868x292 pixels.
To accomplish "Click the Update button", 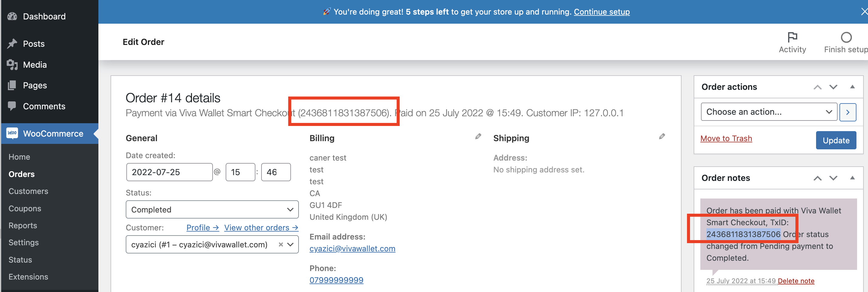I will (x=836, y=140).
